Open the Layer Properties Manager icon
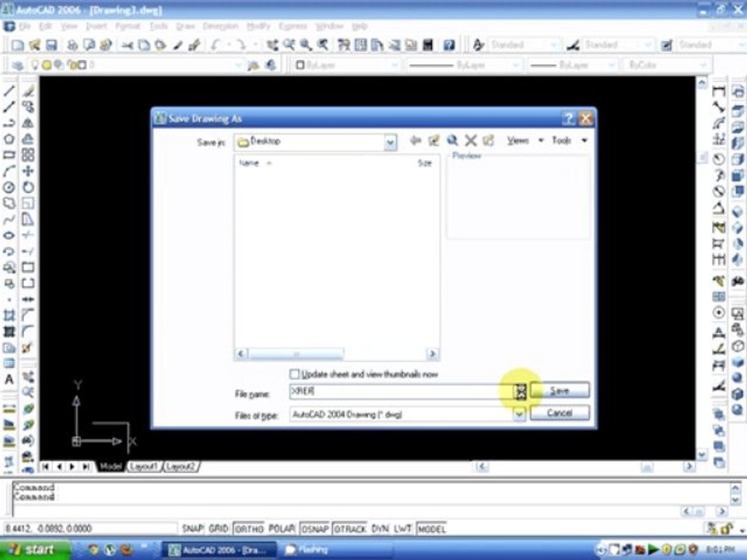 click(x=18, y=65)
